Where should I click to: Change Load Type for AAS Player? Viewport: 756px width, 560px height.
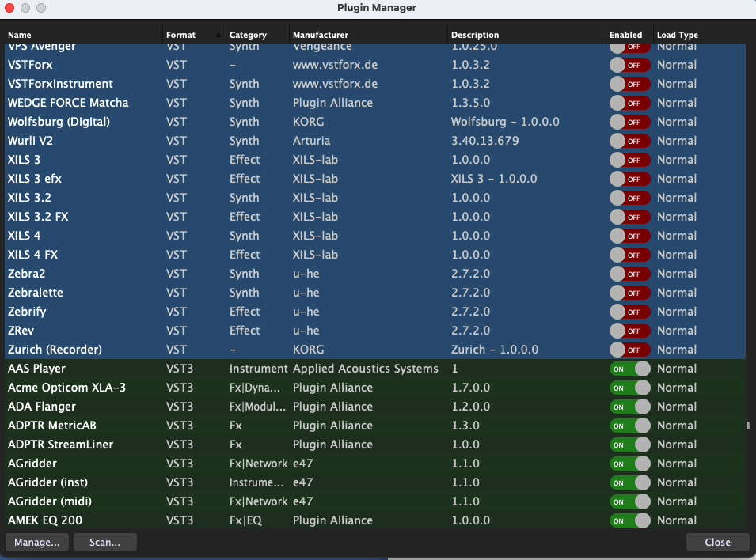click(677, 369)
